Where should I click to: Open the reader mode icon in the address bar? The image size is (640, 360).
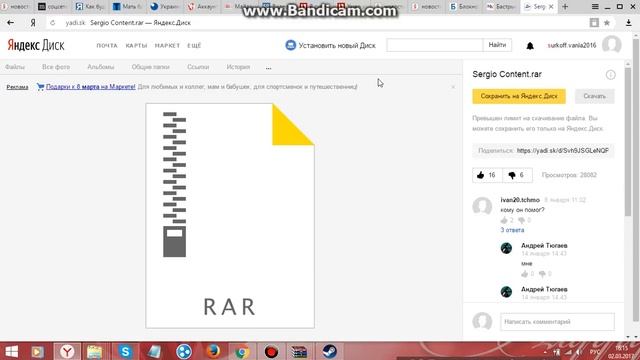point(594,23)
